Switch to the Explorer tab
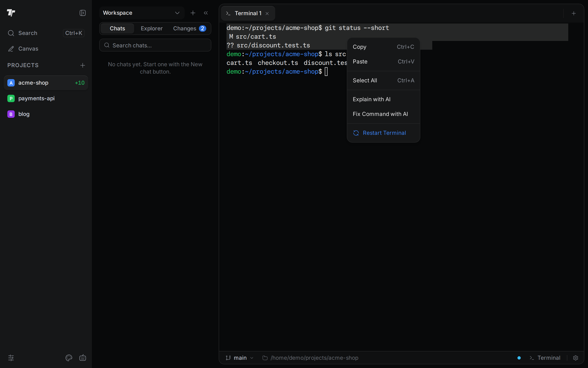The image size is (588, 368). click(152, 29)
